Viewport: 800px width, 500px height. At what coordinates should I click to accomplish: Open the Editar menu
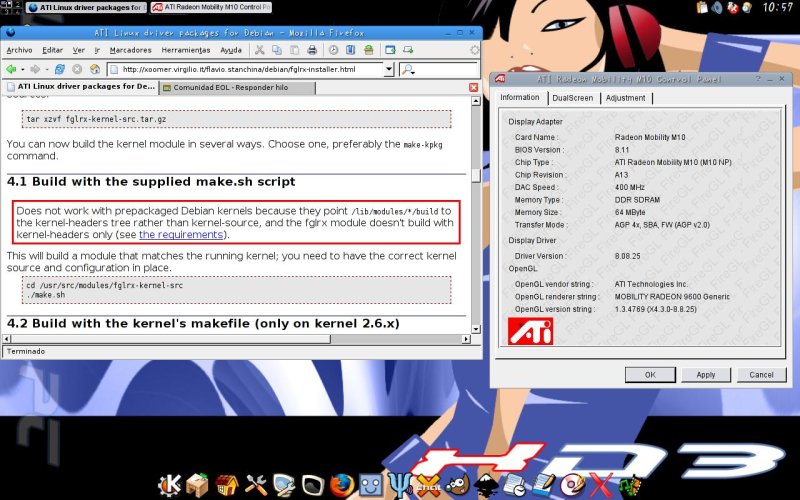(x=53, y=50)
